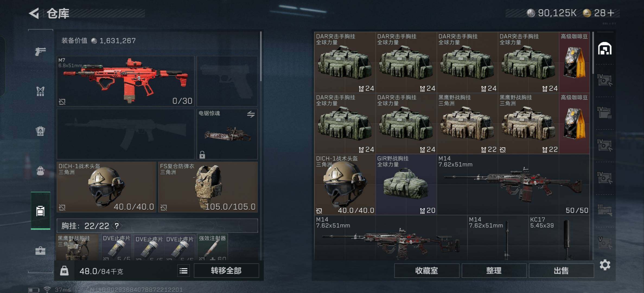Click the settings gear icon
Image resolution: width=644 pixels, height=293 pixels.
click(x=605, y=265)
